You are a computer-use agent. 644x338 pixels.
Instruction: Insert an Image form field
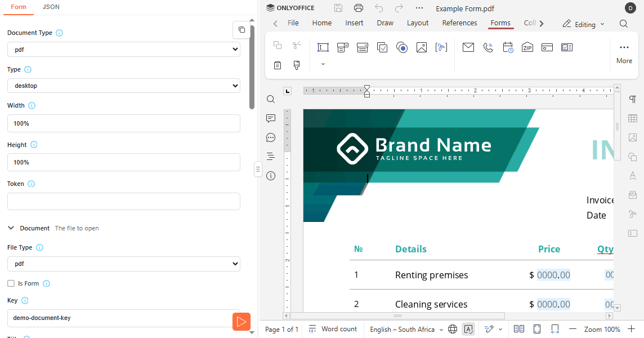(422, 47)
